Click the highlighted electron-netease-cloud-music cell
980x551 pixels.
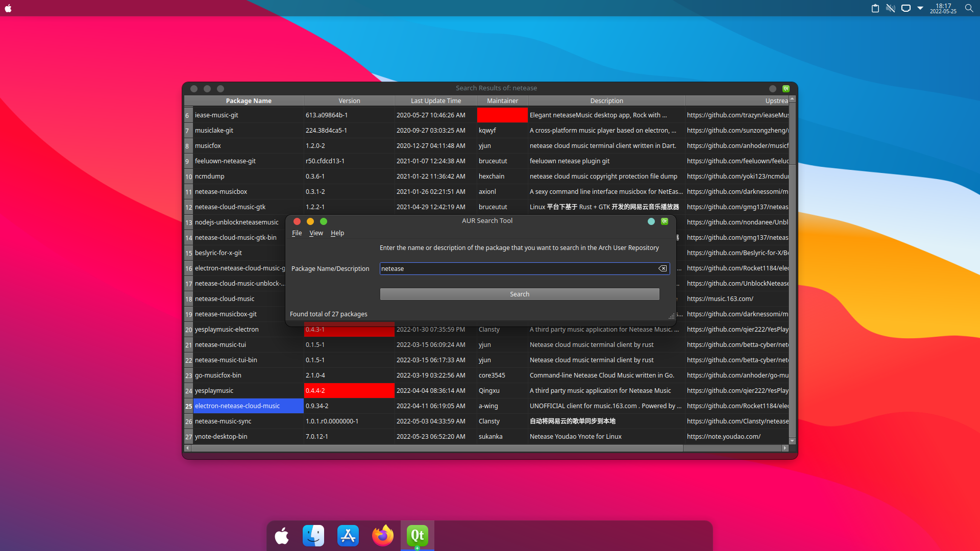click(x=249, y=406)
